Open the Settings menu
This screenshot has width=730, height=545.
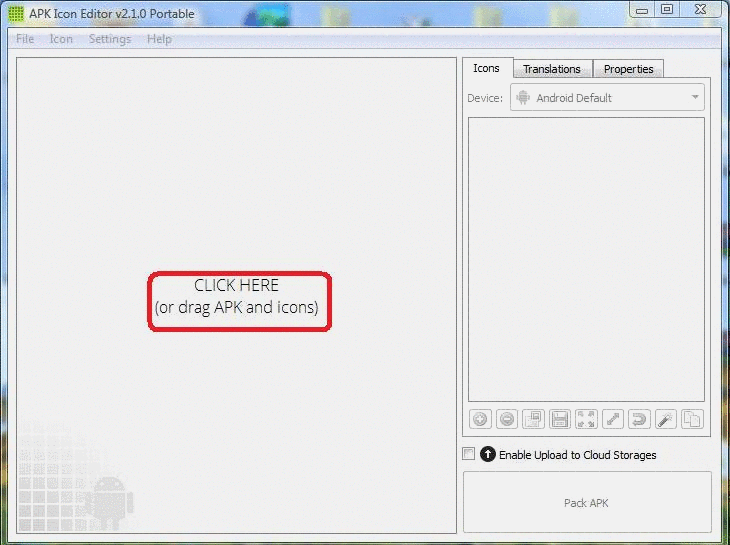(x=110, y=39)
